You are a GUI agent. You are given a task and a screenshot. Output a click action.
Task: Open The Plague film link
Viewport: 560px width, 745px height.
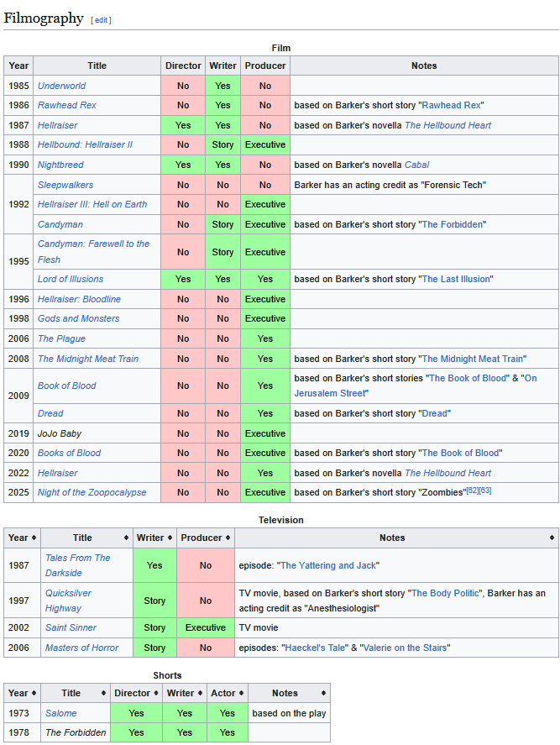tap(62, 338)
